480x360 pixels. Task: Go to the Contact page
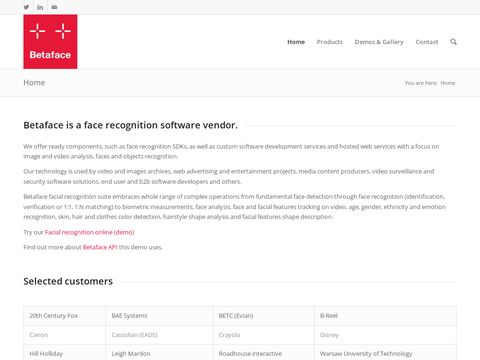click(x=427, y=42)
